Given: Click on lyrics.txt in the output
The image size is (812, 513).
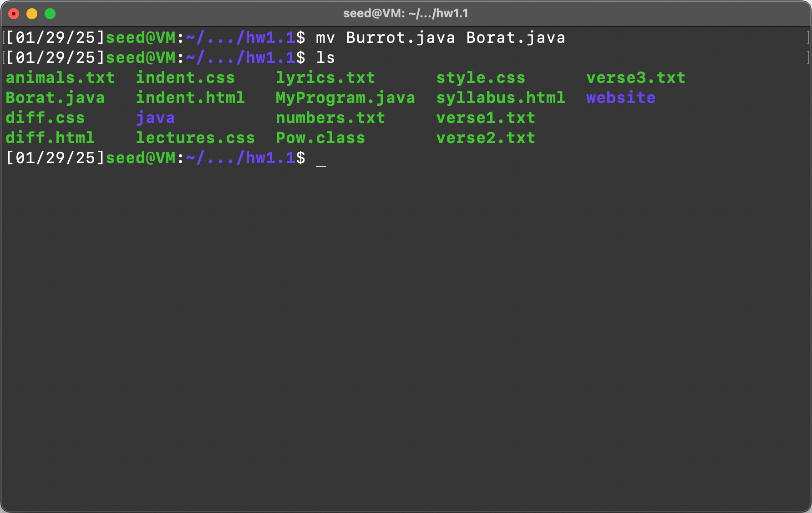Looking at the screenshot, I should pos(325,78).
